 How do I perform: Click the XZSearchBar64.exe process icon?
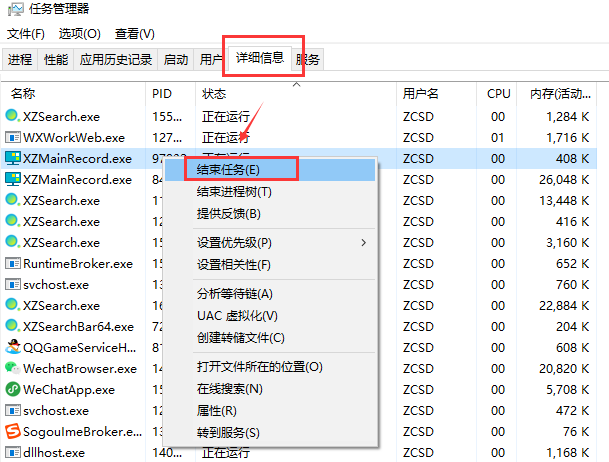coord(12,326)
